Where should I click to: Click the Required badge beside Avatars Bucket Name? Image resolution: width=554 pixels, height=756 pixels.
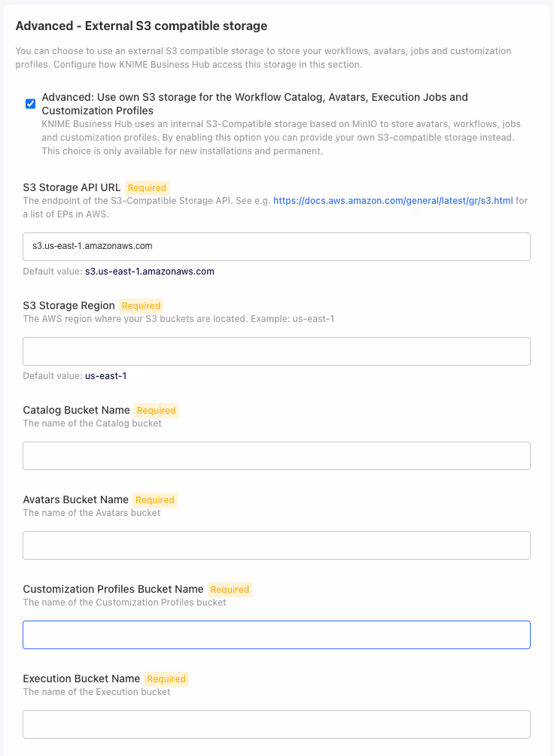pyautogui.click(x=154, y=499)
